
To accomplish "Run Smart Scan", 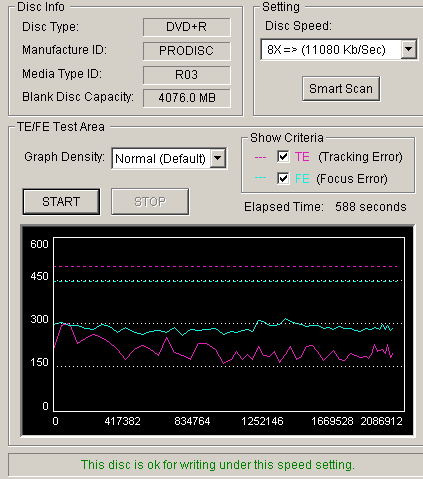I will coord(341,89).
